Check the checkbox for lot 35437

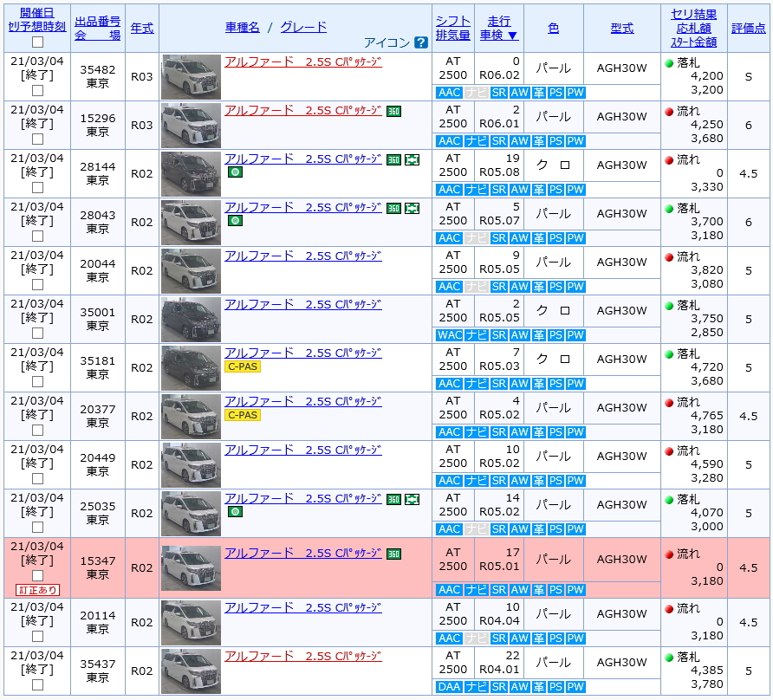(x=37, y=685)
